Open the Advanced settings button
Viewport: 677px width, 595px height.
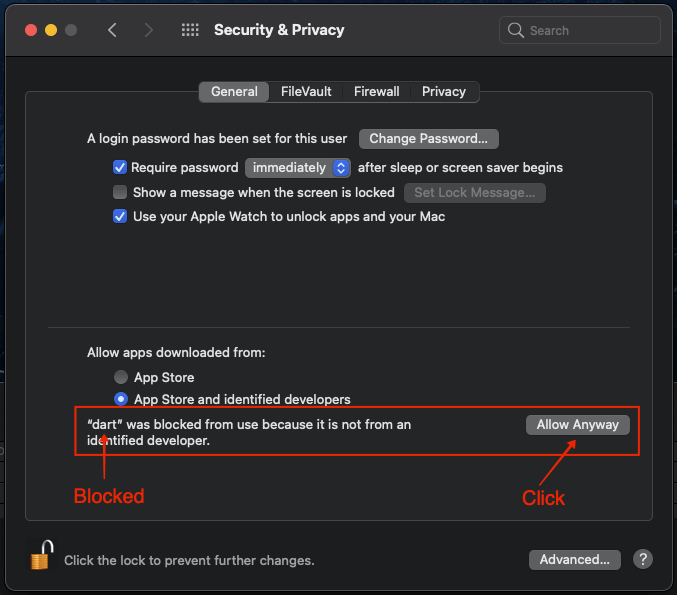pos(574,559)
